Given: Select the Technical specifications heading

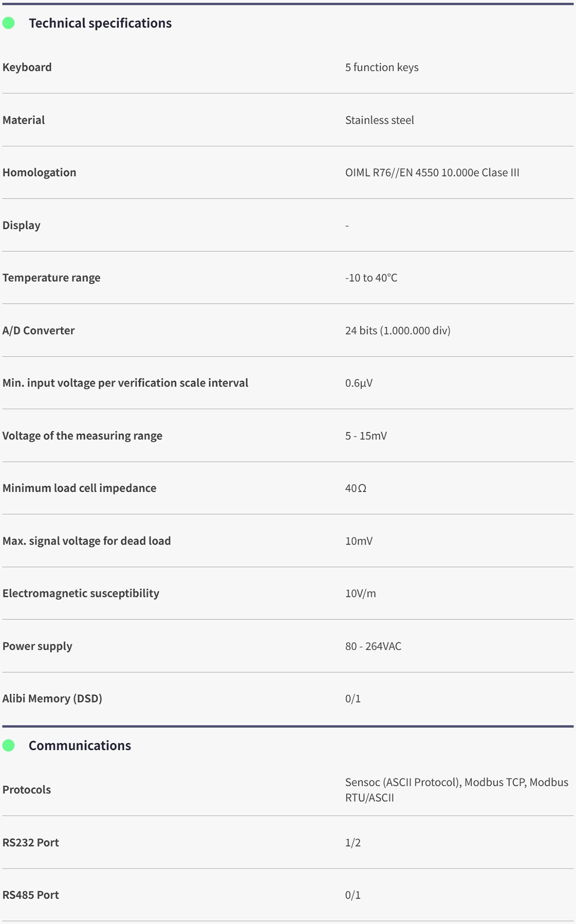Looking at the screenshot, I should pos(100,23).
